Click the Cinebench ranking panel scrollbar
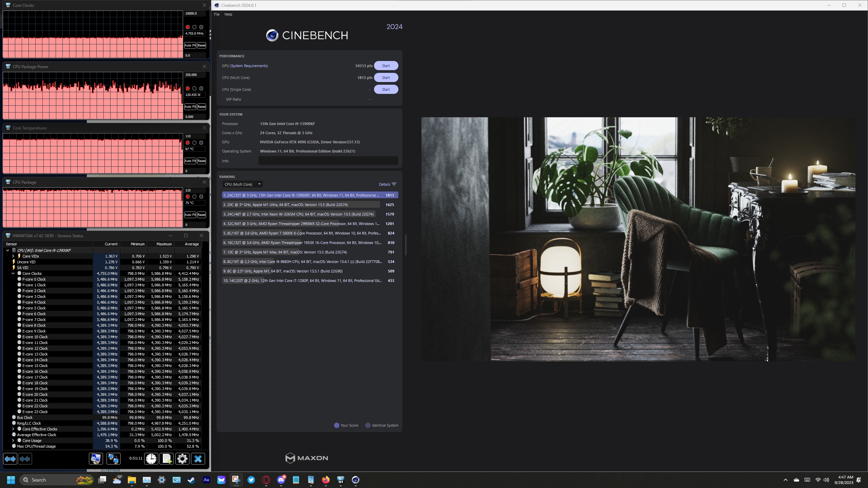 click(406, 245)
